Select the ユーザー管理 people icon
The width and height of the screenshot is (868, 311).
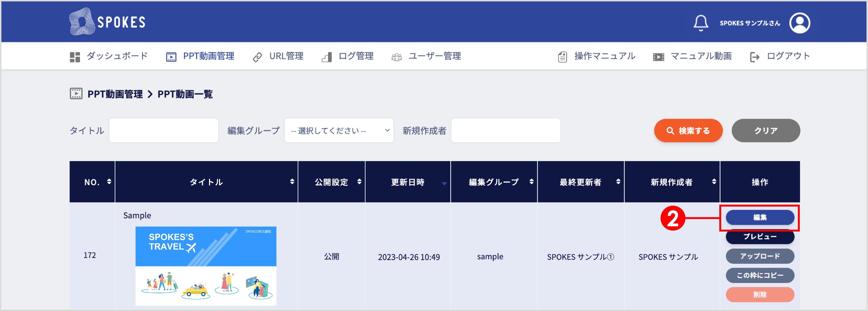[397, 56]
